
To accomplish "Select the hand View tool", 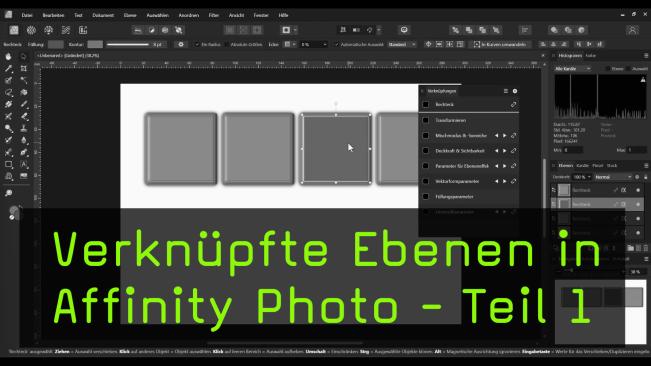I will pyautogui.click(x=8, y=56).
